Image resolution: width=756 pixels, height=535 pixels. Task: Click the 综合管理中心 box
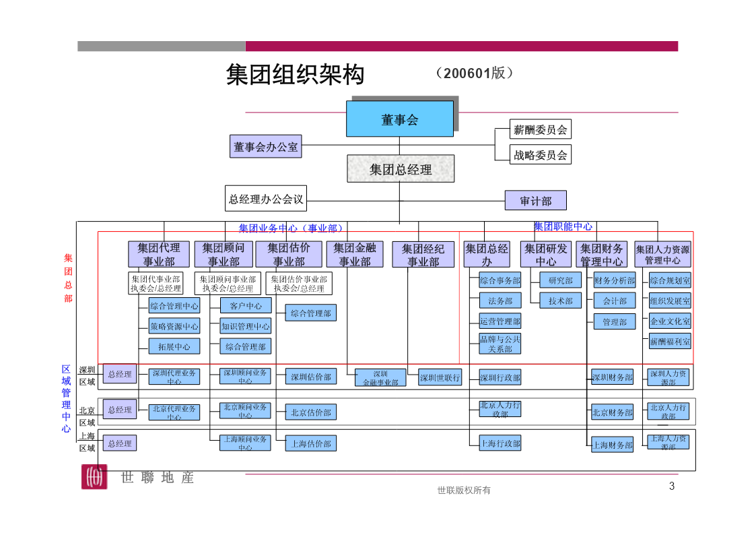pyautogui.click(x=174, y=305)
